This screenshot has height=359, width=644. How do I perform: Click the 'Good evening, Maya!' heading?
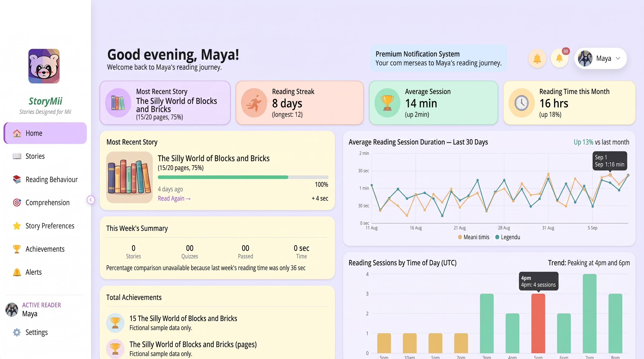pos(173,54)
